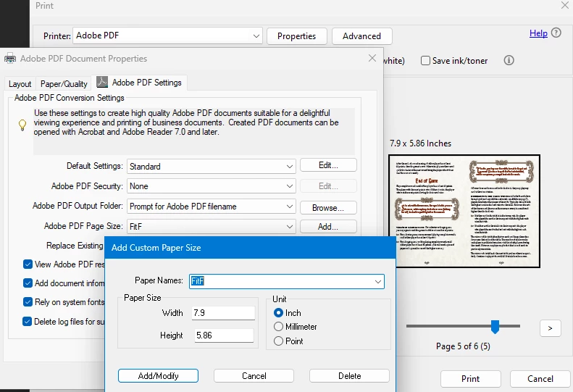This screenshot has width=573, height=392.
Task: Open the Printer dropdown showing Adobe PDF
Action: (x=167, y=36)
